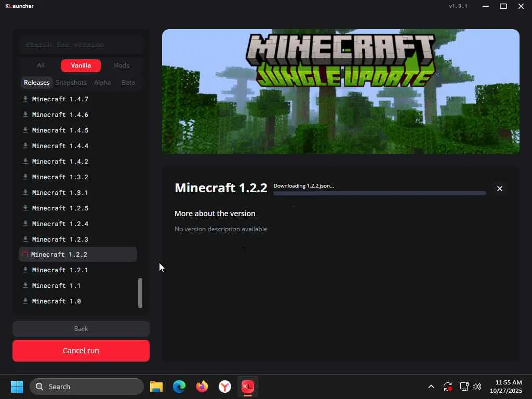This screenshot has height=399, width=532.
Task: Click download icon beside Minecraft 1.2.3
Action: [x=25, y=239]
